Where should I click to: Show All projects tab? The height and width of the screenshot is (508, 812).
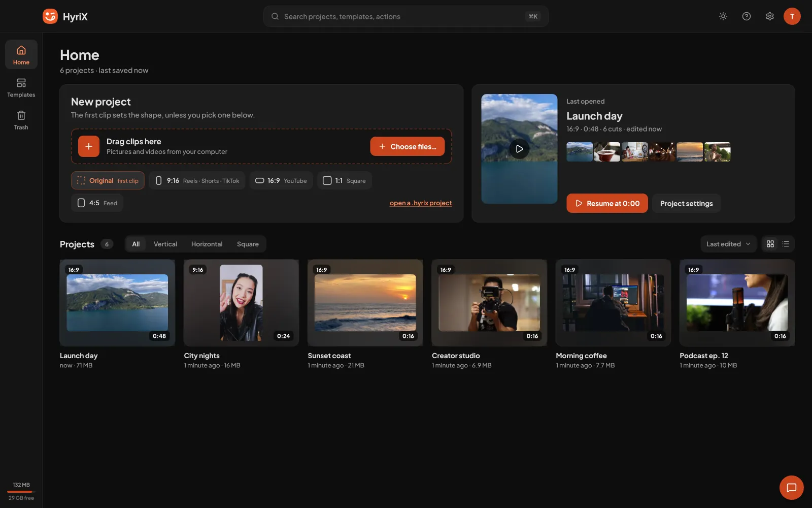click(x=136, y=244)
